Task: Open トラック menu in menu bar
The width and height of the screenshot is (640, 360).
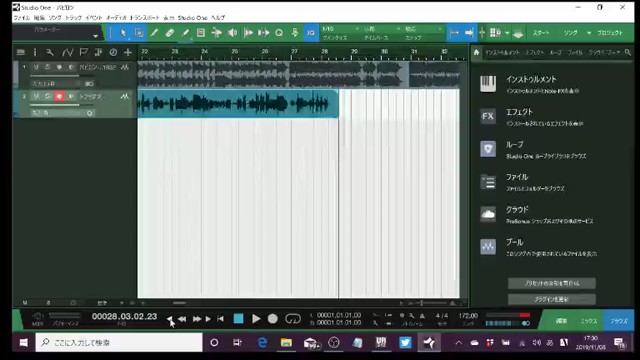Action: (73, 18)
